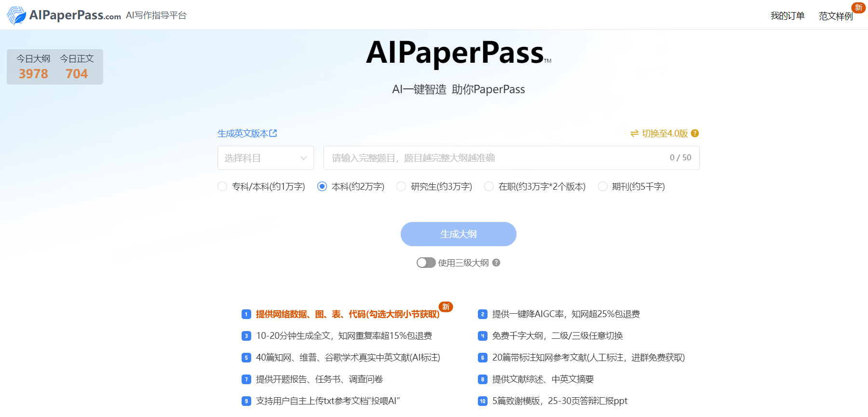The height and width of the screenshot is (417, 868).
Task: Click the 生成大纲 button
Action: pyautogui.click(x=459, y=234)
